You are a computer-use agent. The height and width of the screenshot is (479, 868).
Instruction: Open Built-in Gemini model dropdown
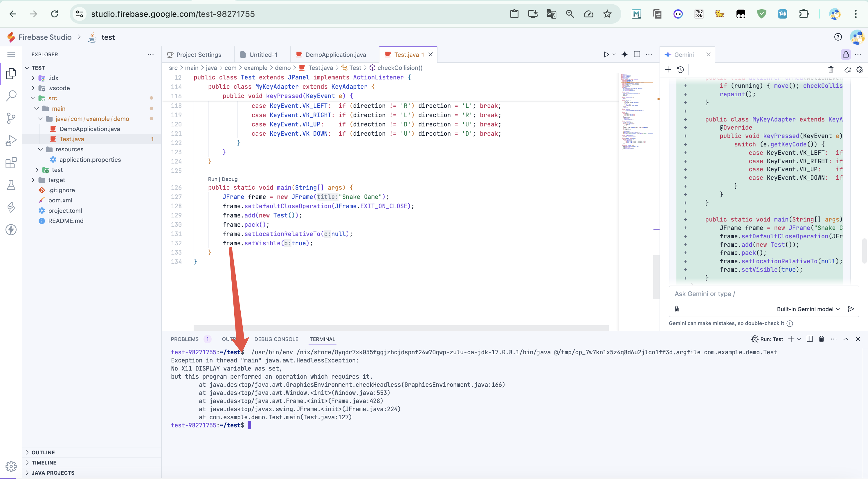click(x=808, y=309)
